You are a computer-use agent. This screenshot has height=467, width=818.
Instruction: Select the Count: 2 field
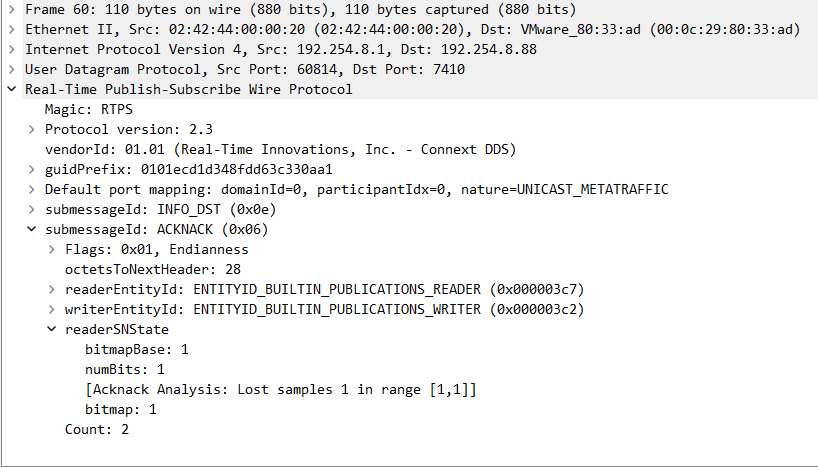pos(97,429)
